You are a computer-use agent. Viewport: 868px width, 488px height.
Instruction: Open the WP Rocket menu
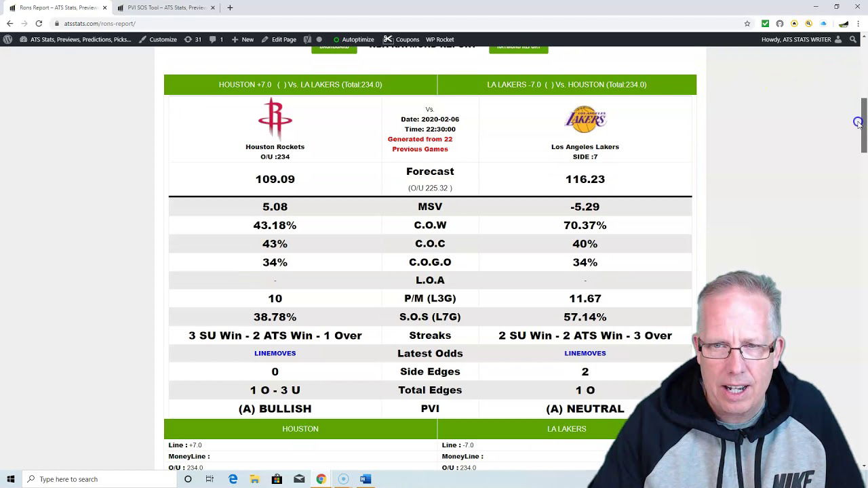tap(439, 39)
